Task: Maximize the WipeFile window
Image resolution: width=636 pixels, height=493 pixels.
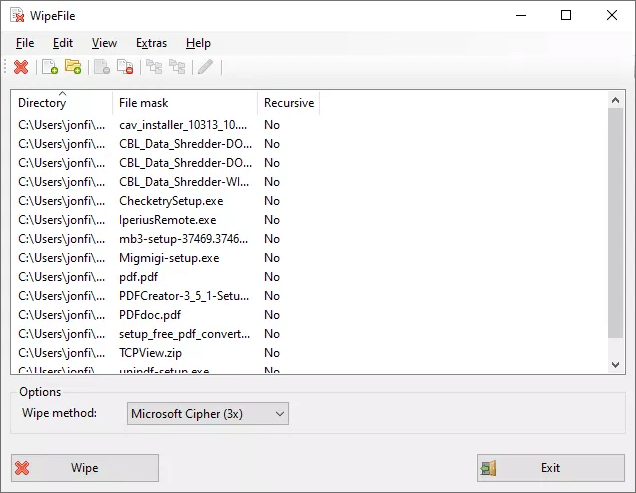Action: click(x=566, y=15)
